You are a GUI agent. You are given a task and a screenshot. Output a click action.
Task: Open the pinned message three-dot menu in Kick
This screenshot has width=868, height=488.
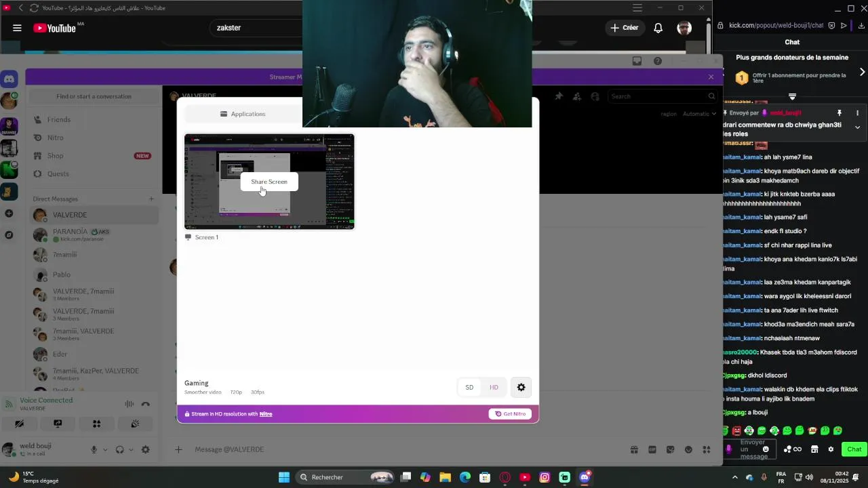[x=857, y=113]
